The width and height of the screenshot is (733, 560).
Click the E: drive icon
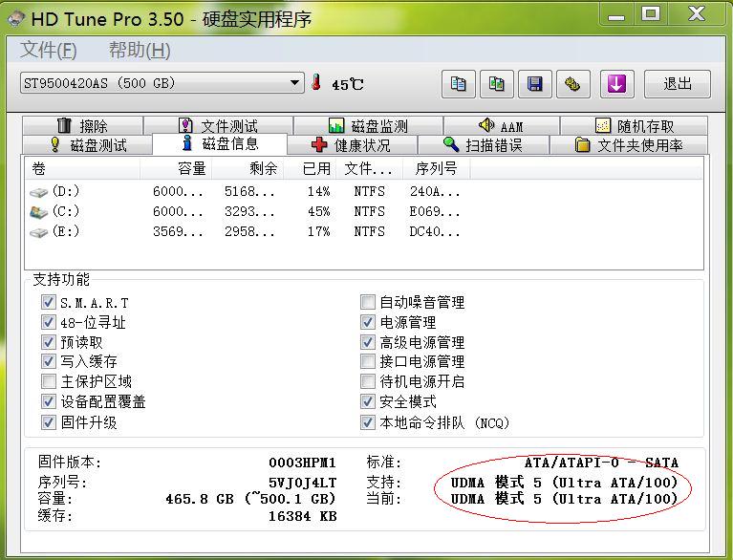click(x=38, y=232)
